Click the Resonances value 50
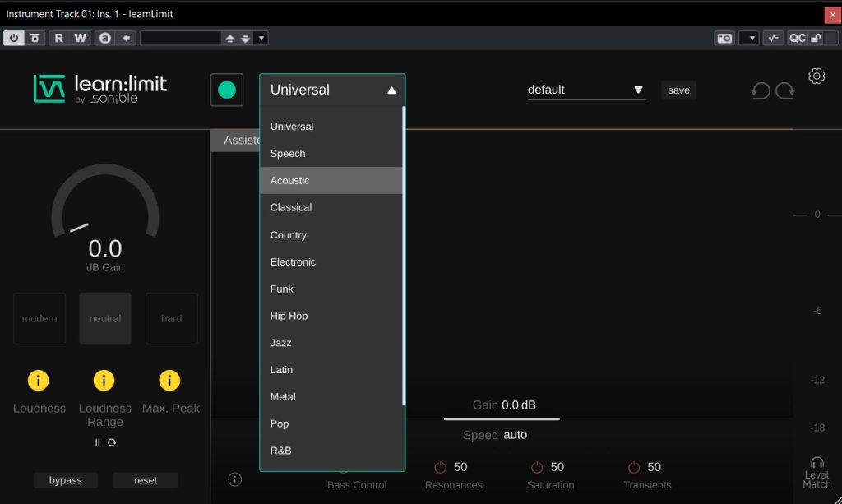Screen dimensions: 842x504 [x=460, y=467]
